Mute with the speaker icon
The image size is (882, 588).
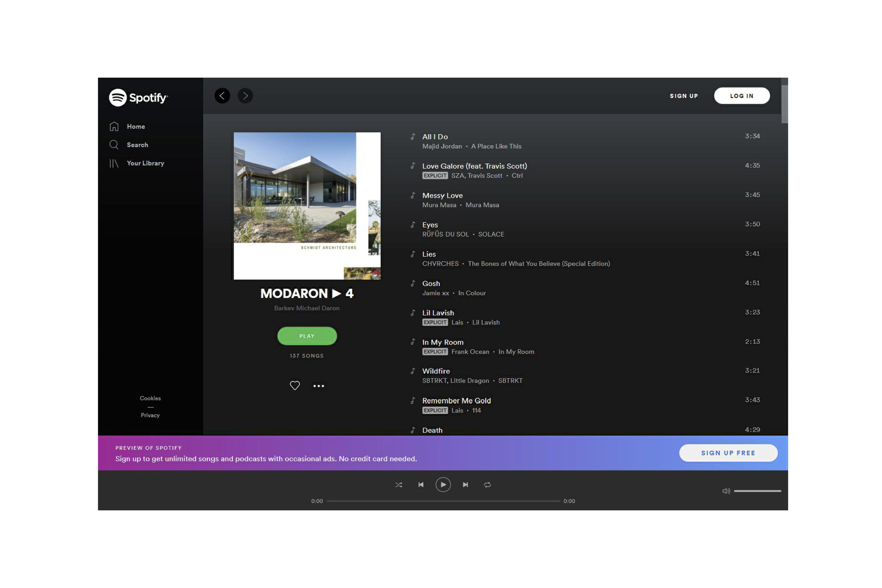tap(726, 491)
